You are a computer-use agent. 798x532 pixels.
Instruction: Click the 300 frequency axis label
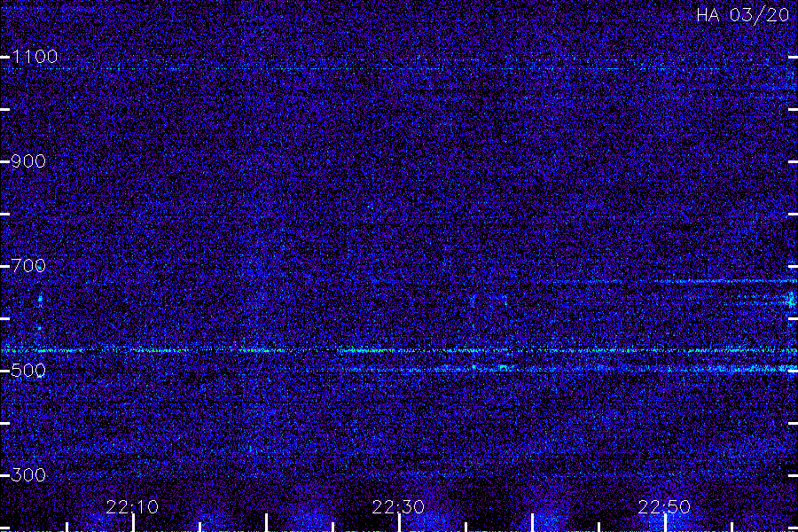pyautogui.click(x=28, y=475)
